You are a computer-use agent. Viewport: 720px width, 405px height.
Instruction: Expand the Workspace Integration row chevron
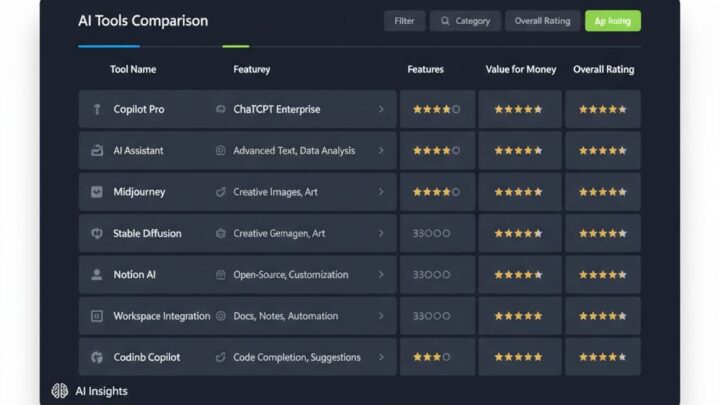(x=381, y=316)
